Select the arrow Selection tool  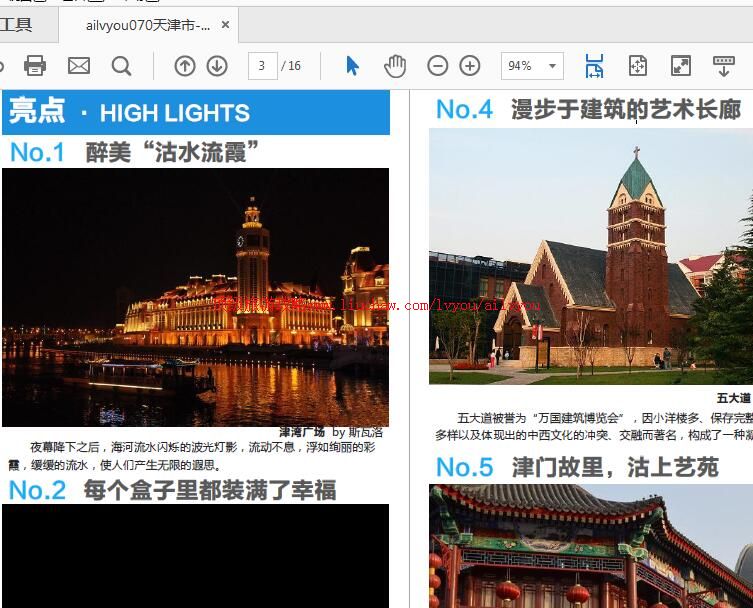[352, 66]
